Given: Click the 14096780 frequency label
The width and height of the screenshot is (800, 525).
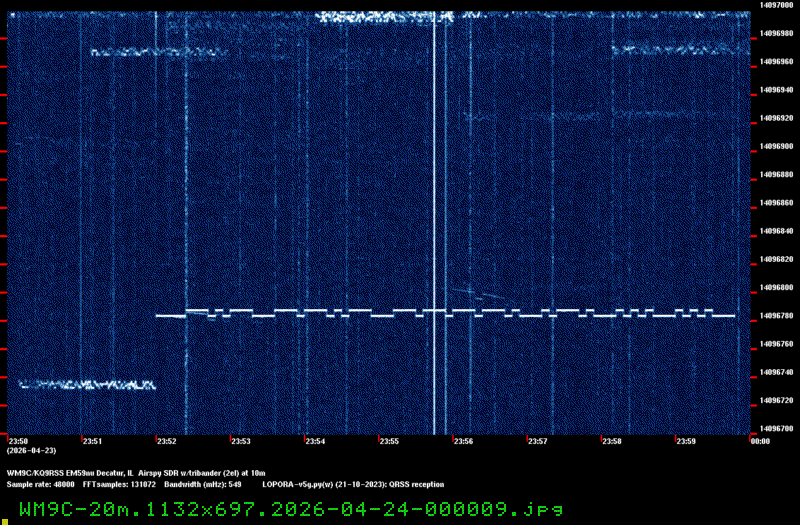Looking at the screenshot, I should pyautogui.click(x=776, y=316).
